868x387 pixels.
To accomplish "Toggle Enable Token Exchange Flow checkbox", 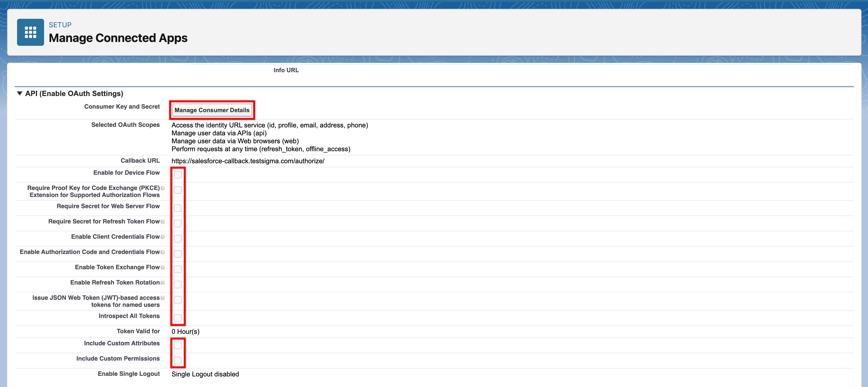I will [177, 269].
